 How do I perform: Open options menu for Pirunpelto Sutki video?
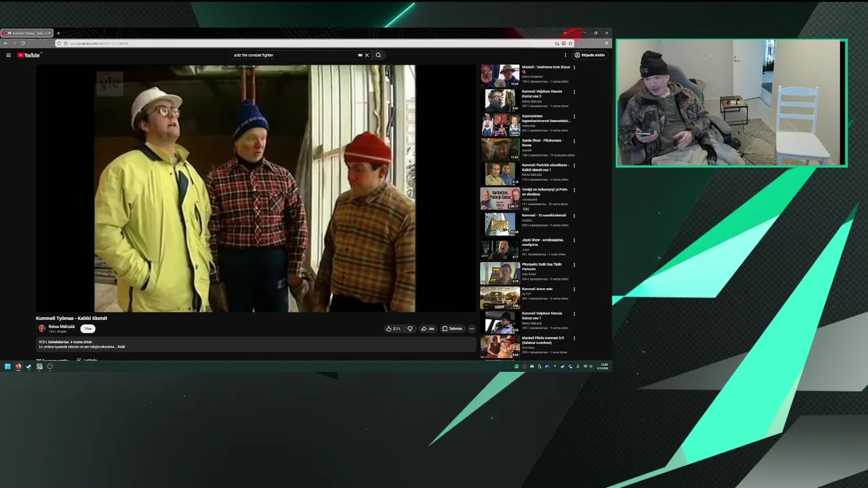[574, 265]
